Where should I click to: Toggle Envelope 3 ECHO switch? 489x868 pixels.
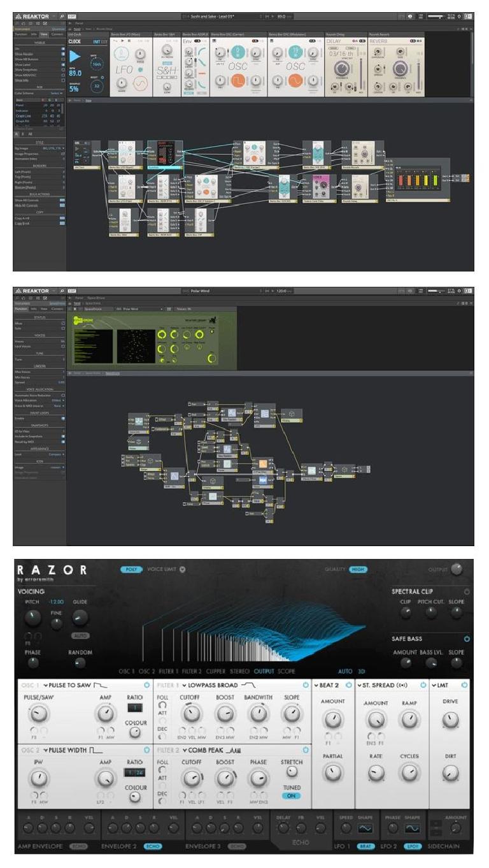(x=236, y=846)
